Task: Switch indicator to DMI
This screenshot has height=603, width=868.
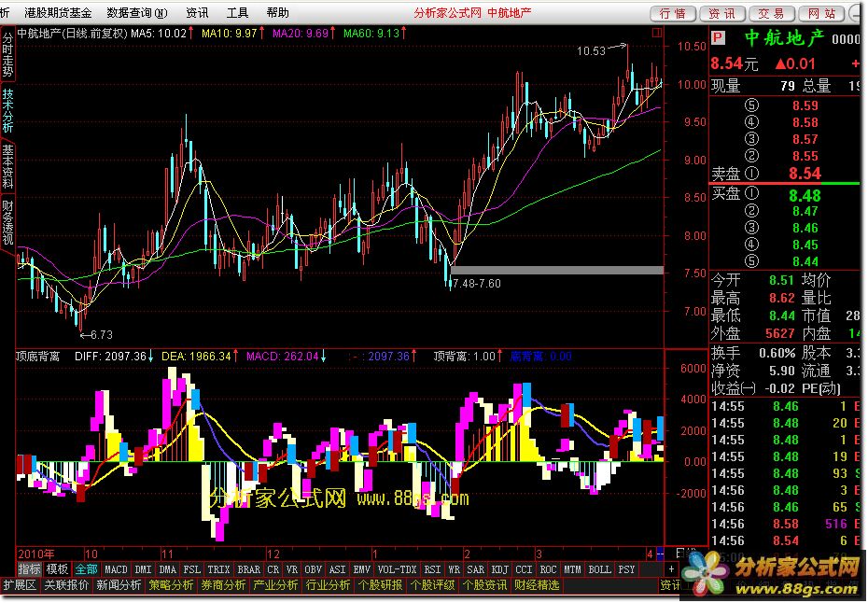Action: pos(143,569)
